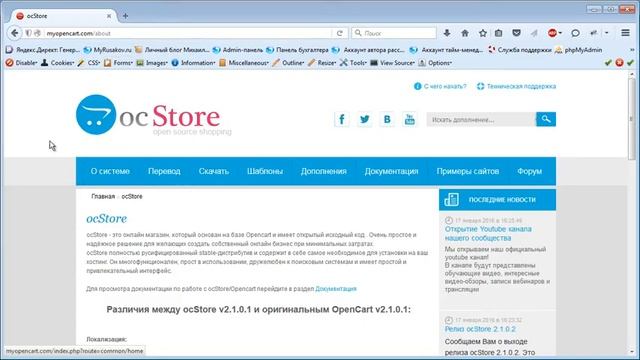
Task: Open 'Форум' navigation item
Action: [x=529, y=171]
